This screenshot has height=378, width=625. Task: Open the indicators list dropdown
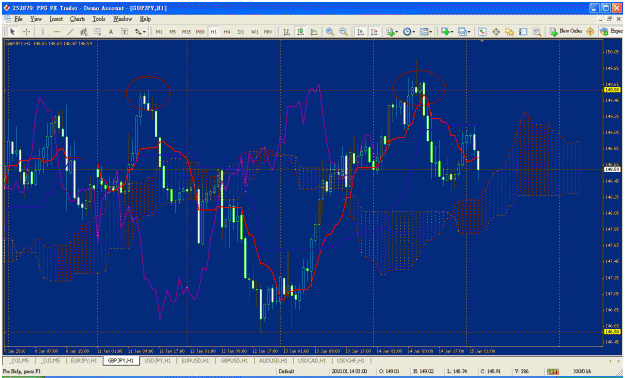click(392, 32)
